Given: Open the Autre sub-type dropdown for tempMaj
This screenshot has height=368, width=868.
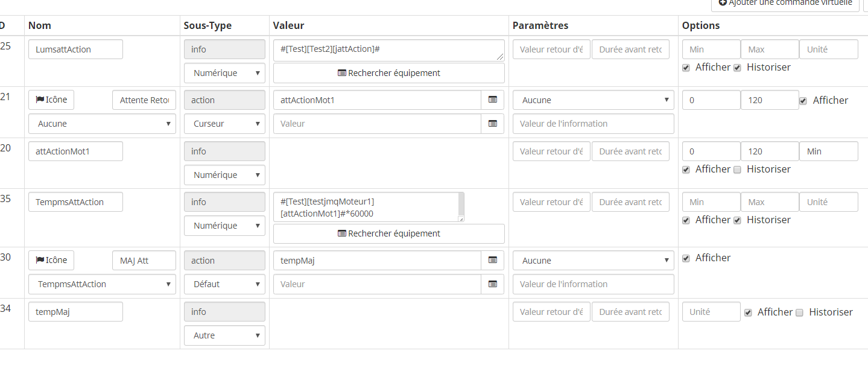Looking at the screenshot, I should click(224, 335).
